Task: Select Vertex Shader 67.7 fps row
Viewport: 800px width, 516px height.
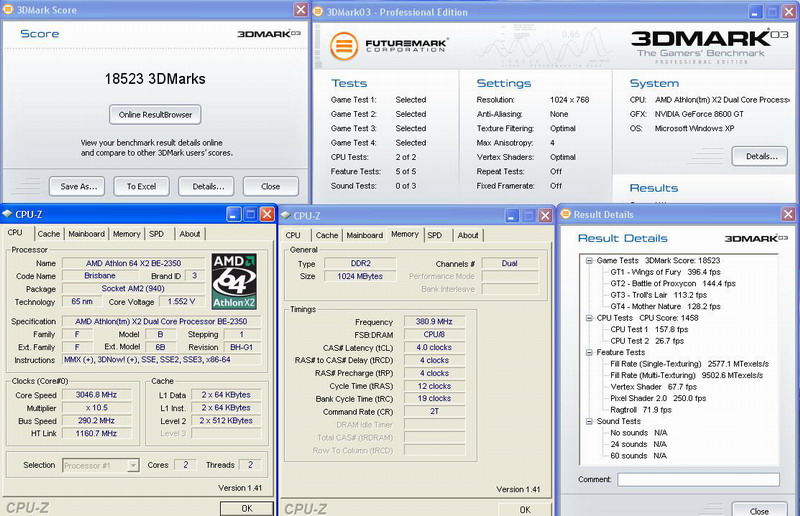Action: [x=654, y=387]
